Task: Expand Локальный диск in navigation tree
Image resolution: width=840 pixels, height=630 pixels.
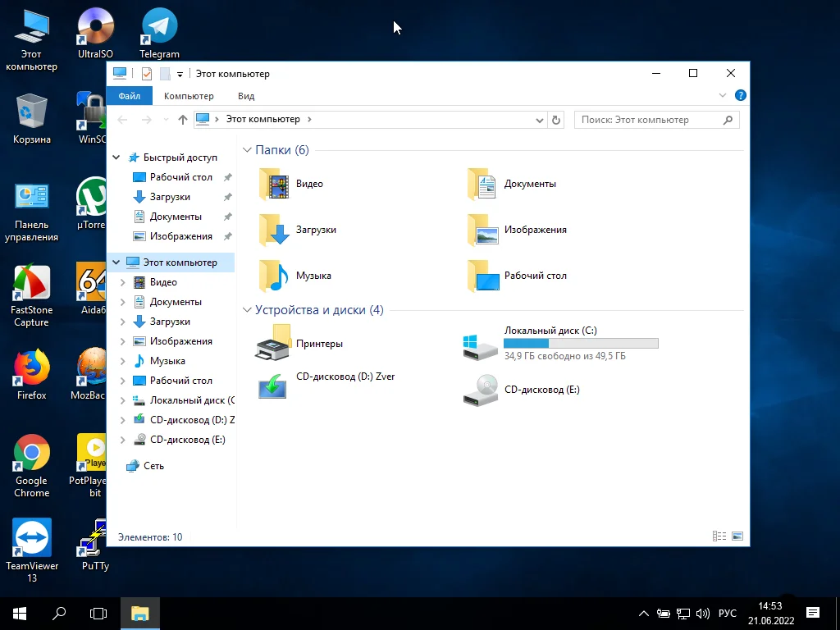Action: point(122,400)
